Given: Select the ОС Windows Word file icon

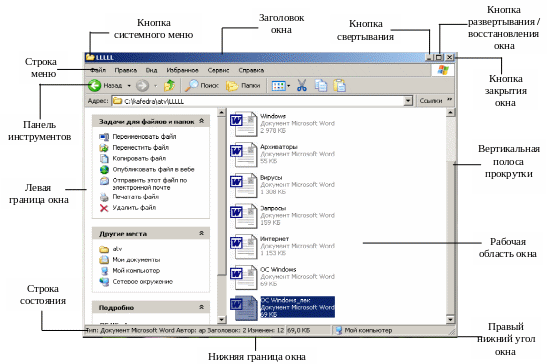Looking at the screenshot, I should pyautogui.click(x=243, y=277).
